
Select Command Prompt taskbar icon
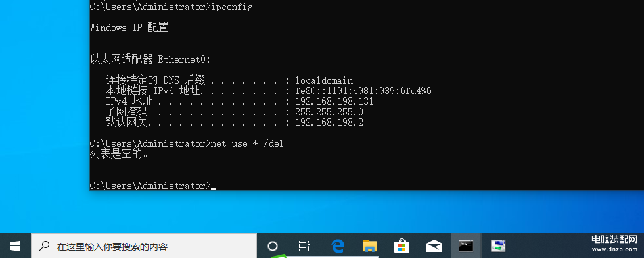coord(466,246)
